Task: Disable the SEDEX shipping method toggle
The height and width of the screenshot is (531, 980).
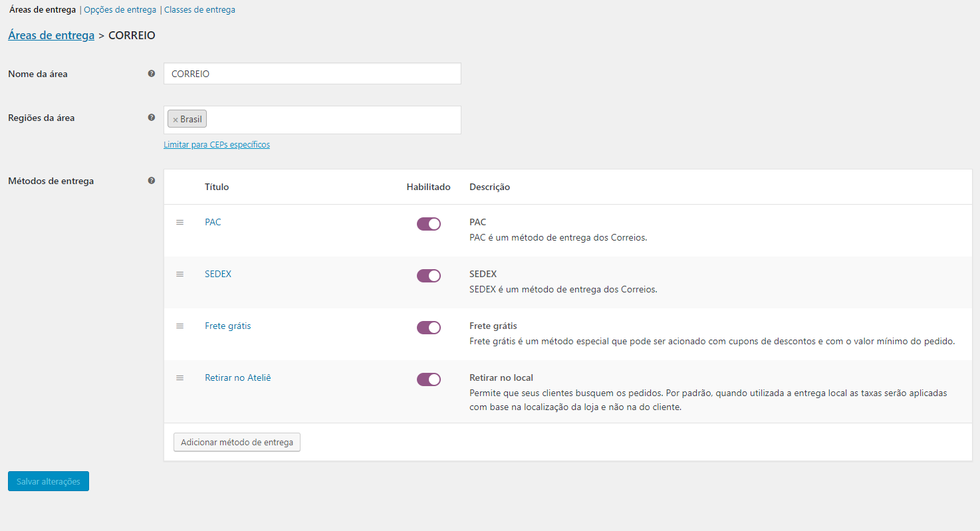Action: point(429,276)
